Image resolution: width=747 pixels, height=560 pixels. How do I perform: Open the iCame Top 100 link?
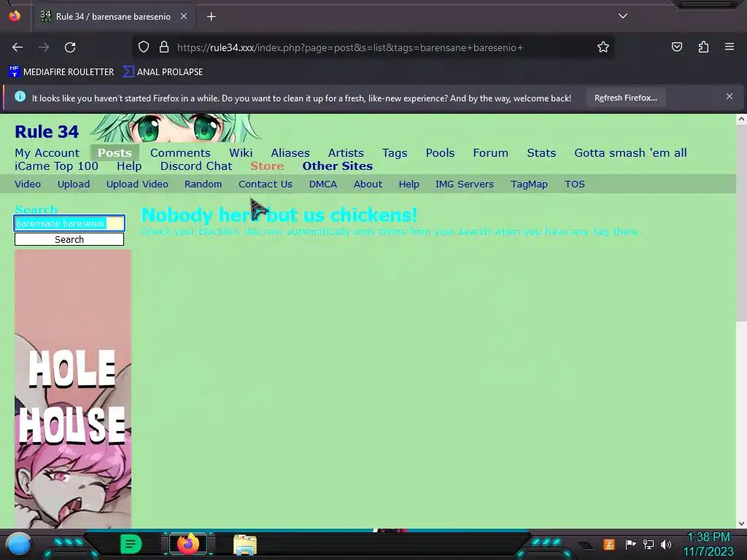pyautogui.click(x=56, y=166)
